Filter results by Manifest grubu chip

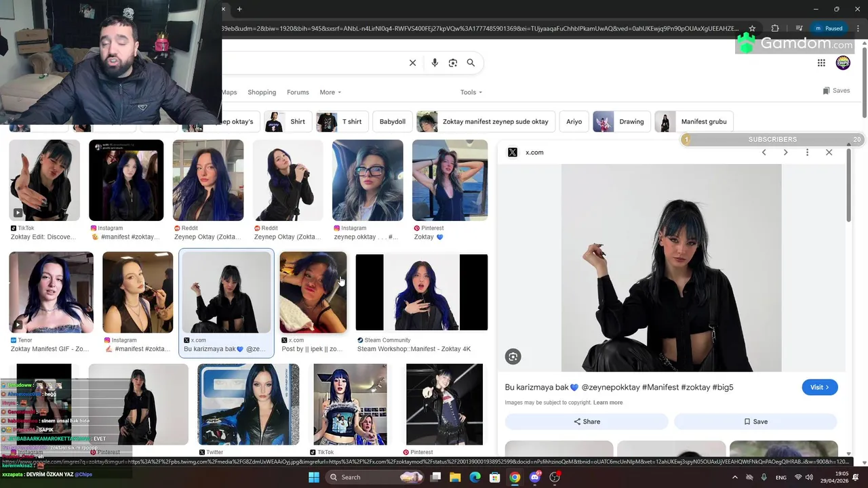pyautogui.click(x=694, y=121)
